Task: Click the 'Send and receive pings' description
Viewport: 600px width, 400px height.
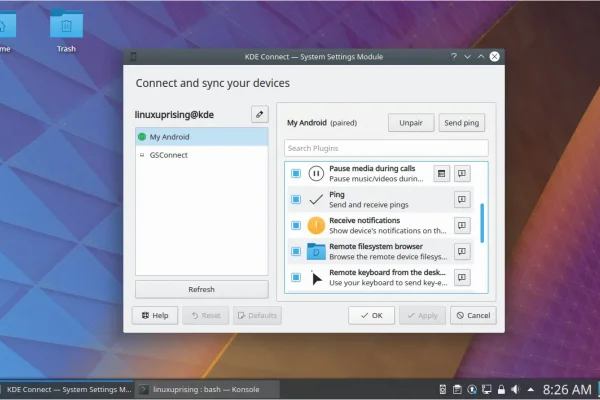Action: coord(368,205)
